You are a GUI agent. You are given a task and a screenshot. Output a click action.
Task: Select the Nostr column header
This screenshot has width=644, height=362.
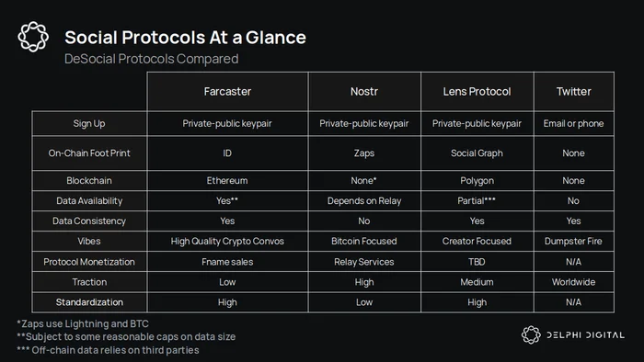(x=364, y=92)
